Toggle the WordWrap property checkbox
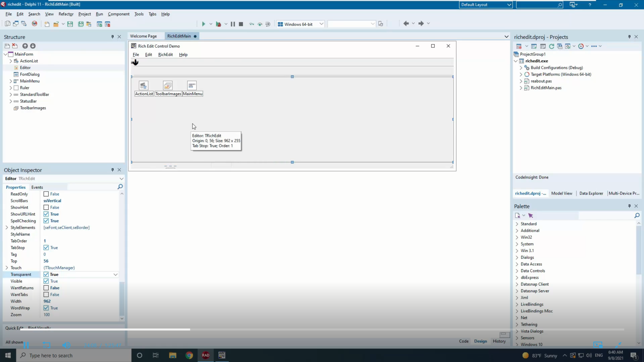Image resolution: width=644 pixels, height=362 pixels. tap(46, 308)
